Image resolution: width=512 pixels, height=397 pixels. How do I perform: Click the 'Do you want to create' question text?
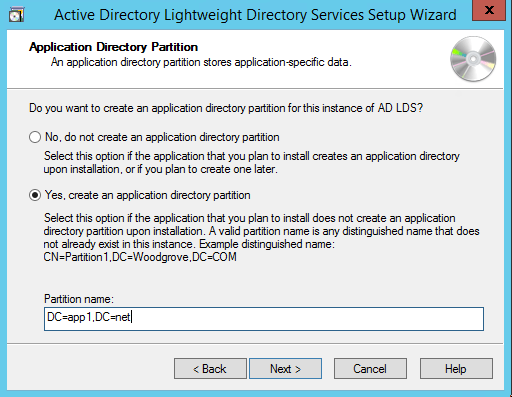click(226, 108)
